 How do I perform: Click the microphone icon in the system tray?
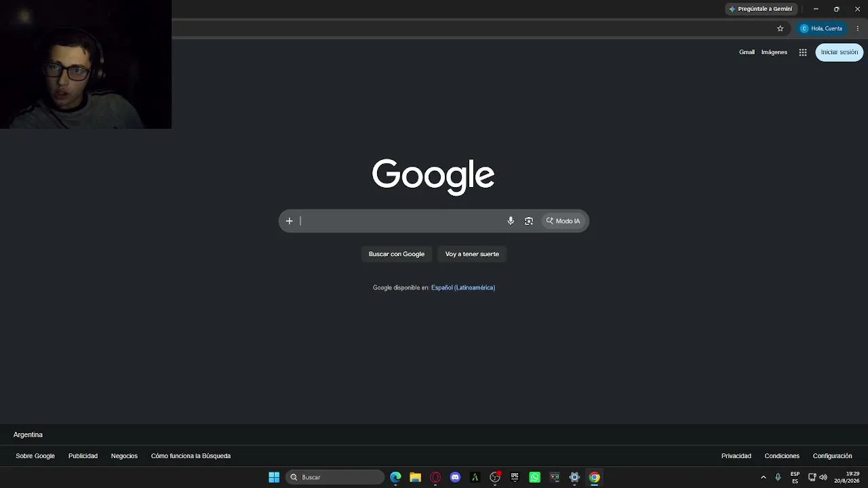tap(778, 477)
